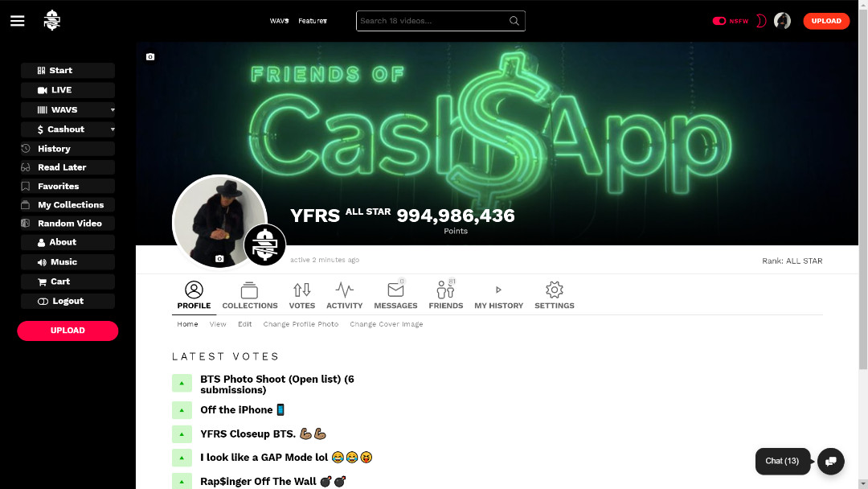
Task: Expand the WAVS sidebar dropdown
Action: (113, 109)
